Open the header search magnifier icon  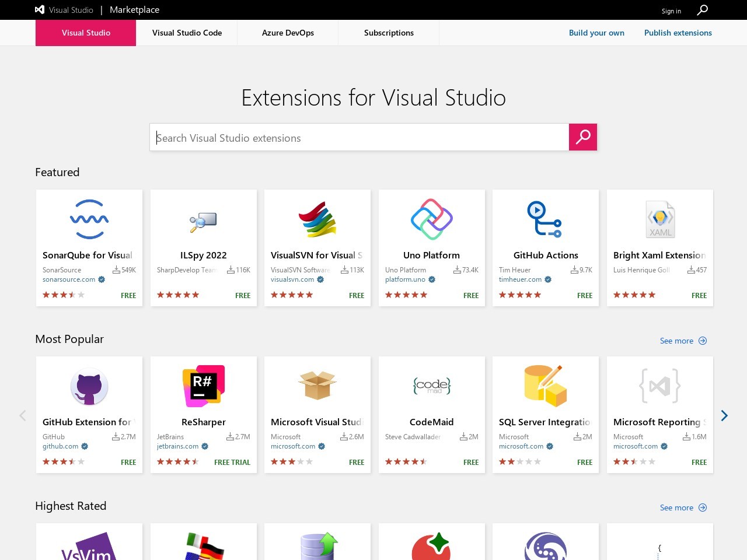tap(703, 10)
